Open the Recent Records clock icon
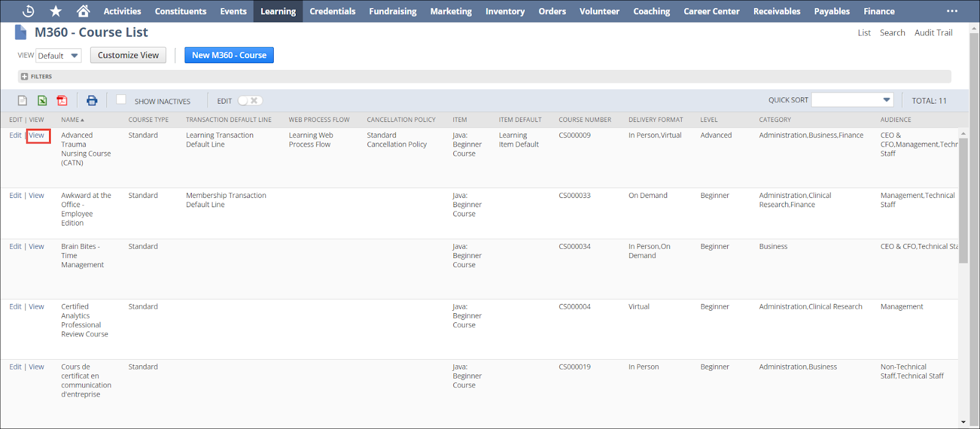Image resolution: width=980 pixels, height=429 pixels. (28, 11)
